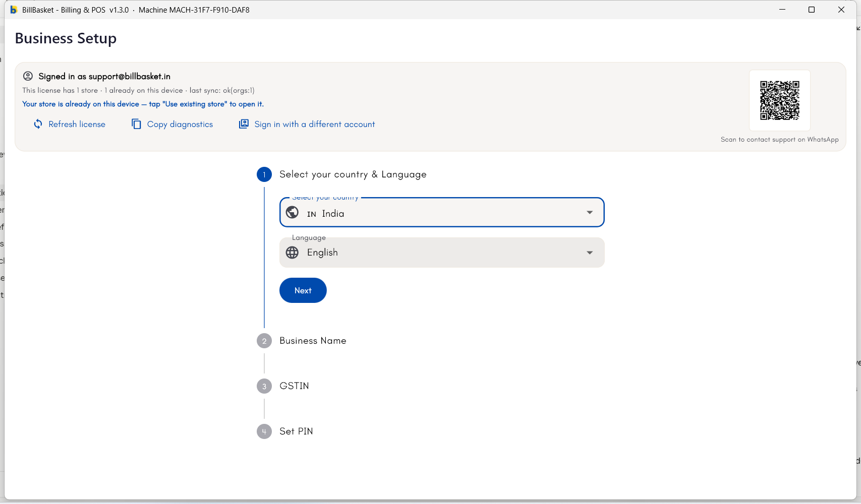Click 'Scan to contact support on WhatsApp' caption

(780, 140)
